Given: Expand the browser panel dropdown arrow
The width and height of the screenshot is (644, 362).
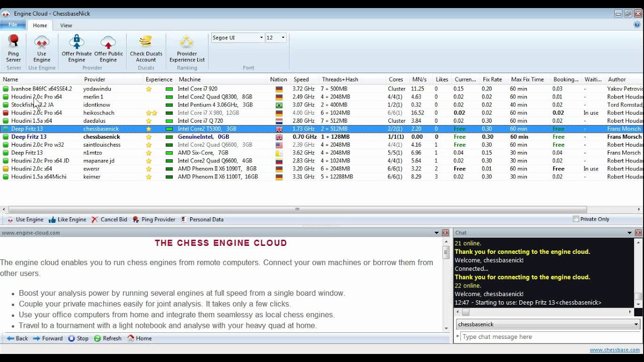Looking at the screenshot, I should pos(437,233).
